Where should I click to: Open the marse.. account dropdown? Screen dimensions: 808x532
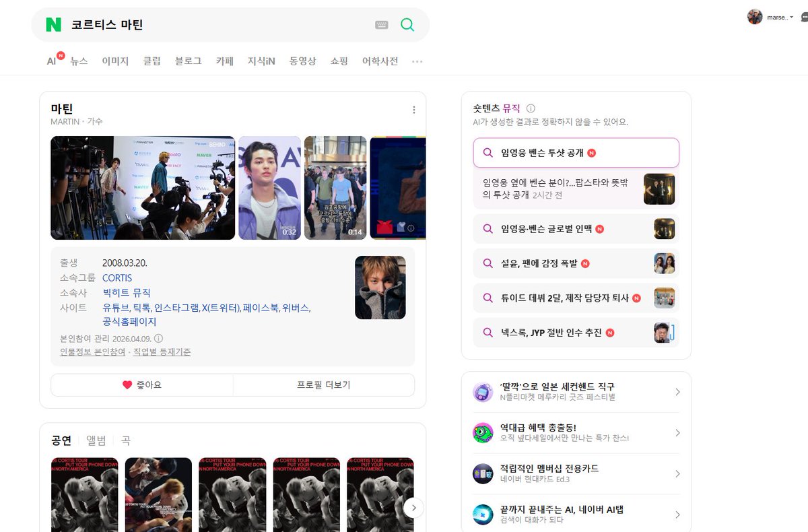click(x=780, y=18)
